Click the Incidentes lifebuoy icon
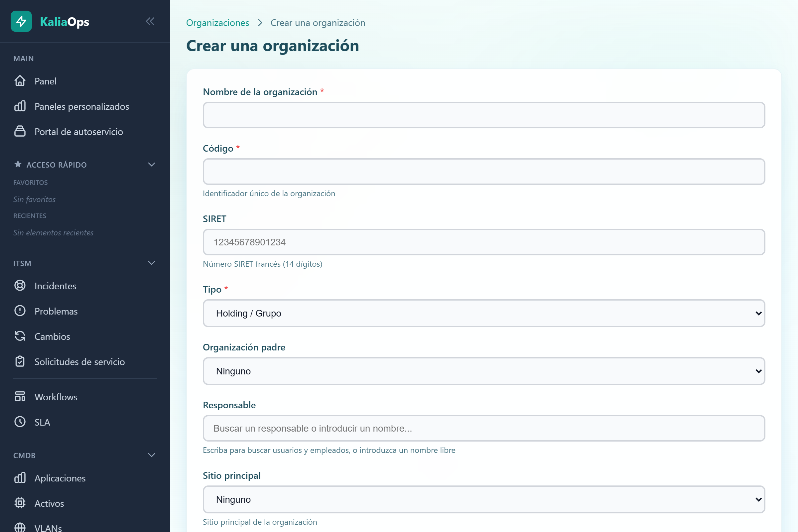The height and width of the screenshot is (532, 798). [x=20, y=286]
